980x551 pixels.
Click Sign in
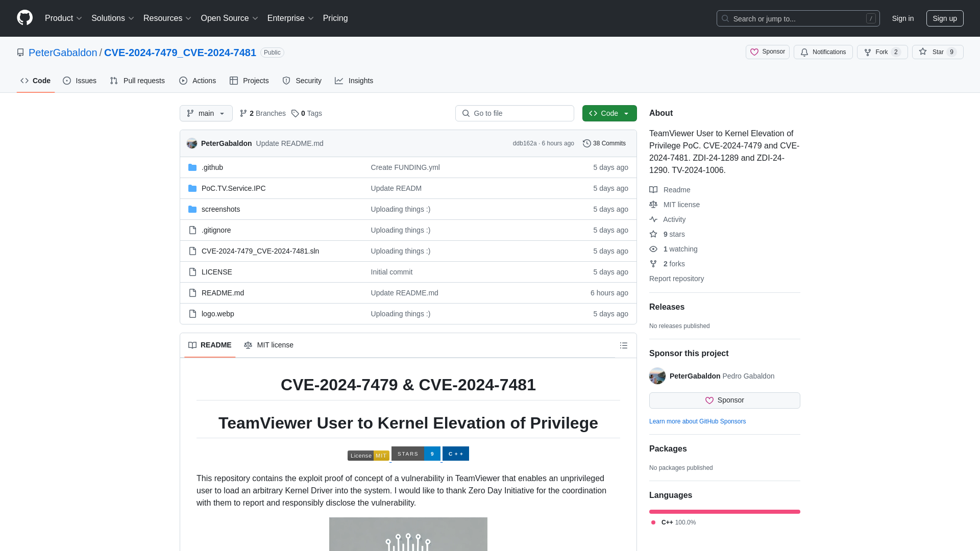pos(902,18)
